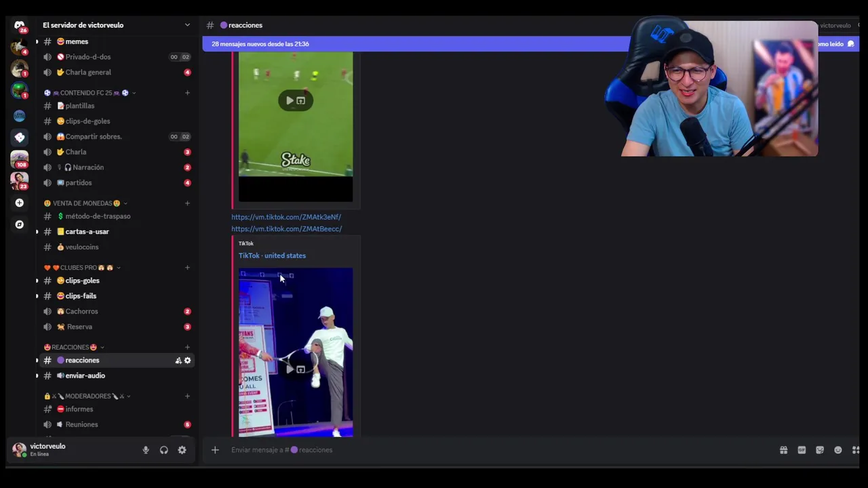Open the GIF picker icon
The height and width of the screenshot is (488, 868).
pos(802,450)
